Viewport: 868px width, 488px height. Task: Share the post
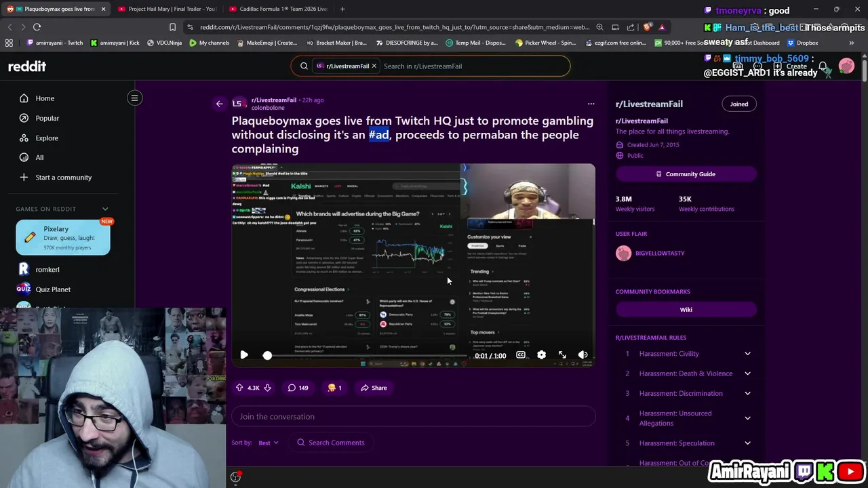pos(374,388)
